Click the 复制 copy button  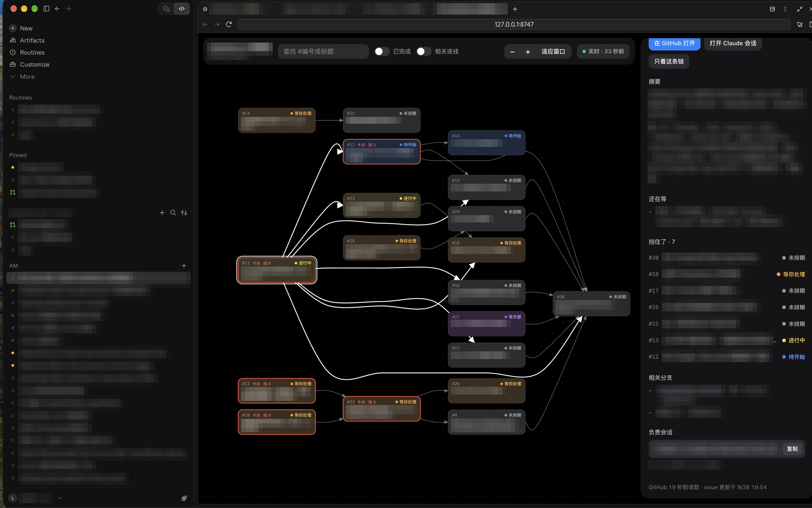[792, 449]
